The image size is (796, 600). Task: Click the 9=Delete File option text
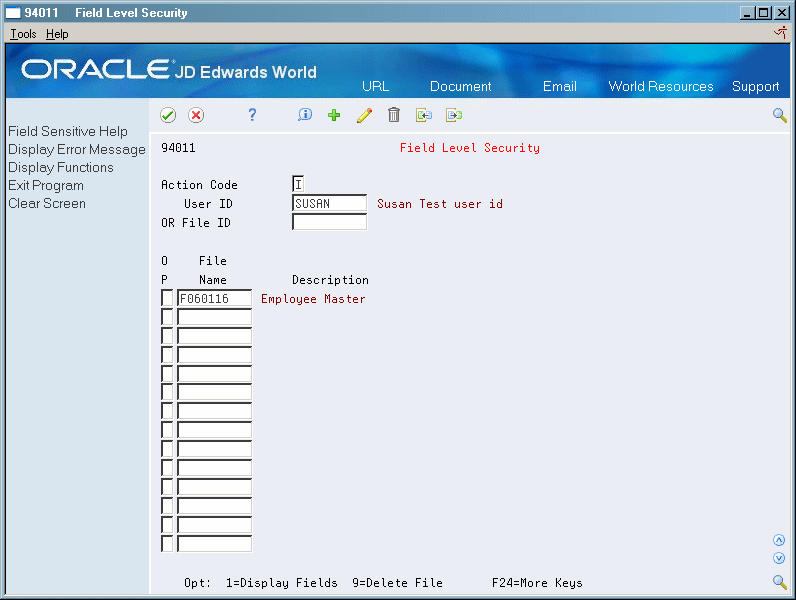pyautogui.click(x=397, y=583)
